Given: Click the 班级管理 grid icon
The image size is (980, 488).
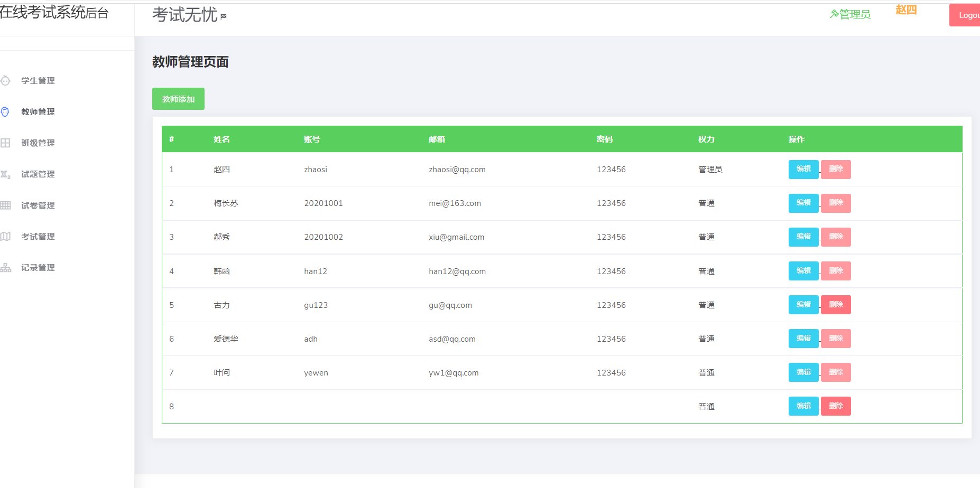Looking at the screenshot, I should [5, 143].
